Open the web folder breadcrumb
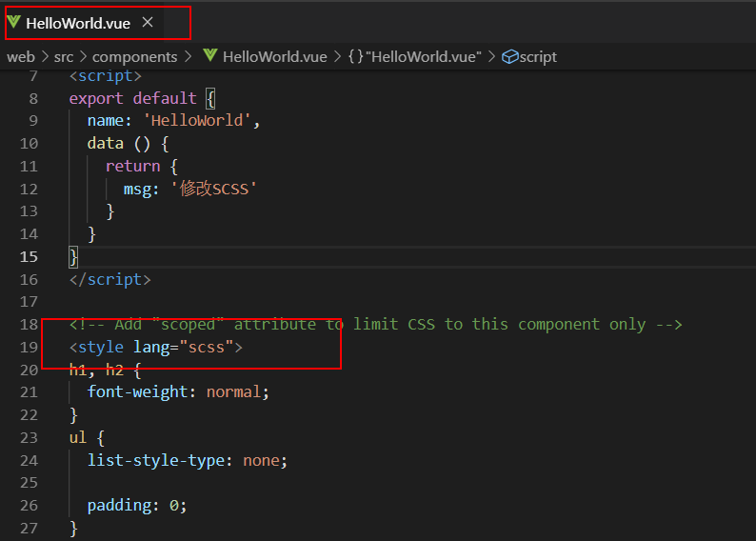The image size is (756, 541). pyautogui.click(x=21, y=57)
